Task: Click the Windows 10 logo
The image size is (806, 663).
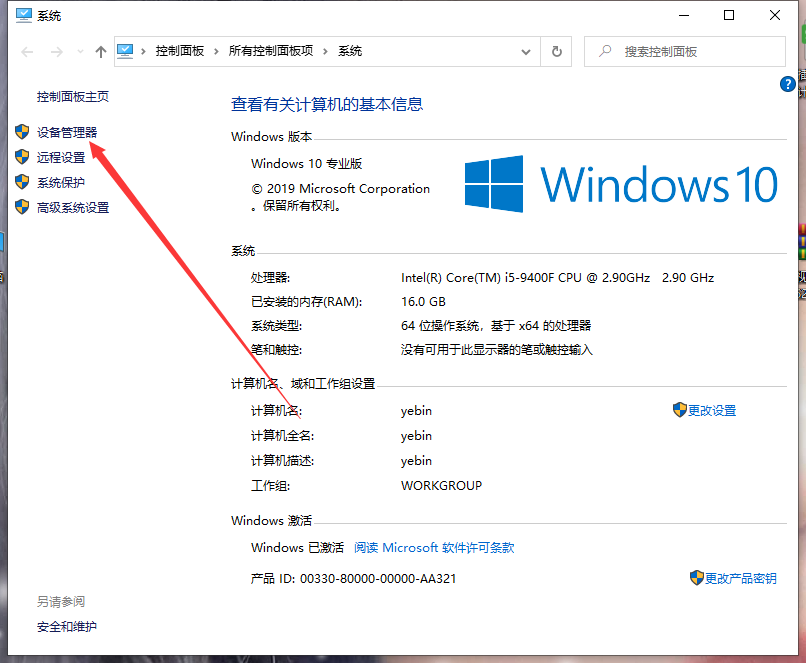Action: pos(621,184)
